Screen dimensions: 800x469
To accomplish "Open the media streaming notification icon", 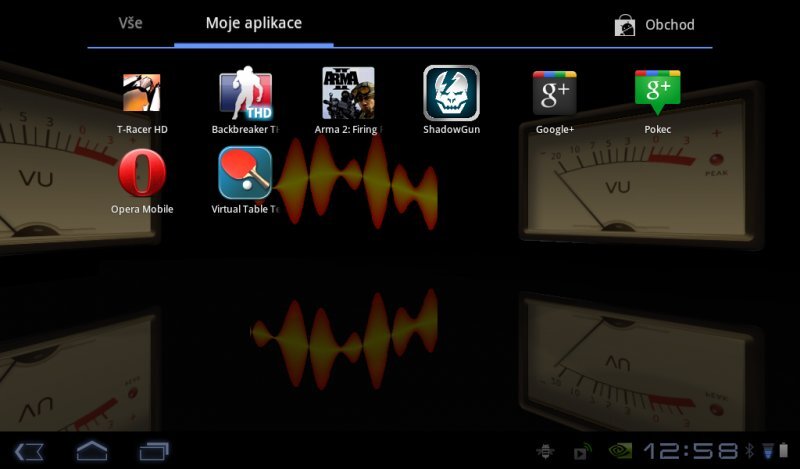I will pos(582,452).
